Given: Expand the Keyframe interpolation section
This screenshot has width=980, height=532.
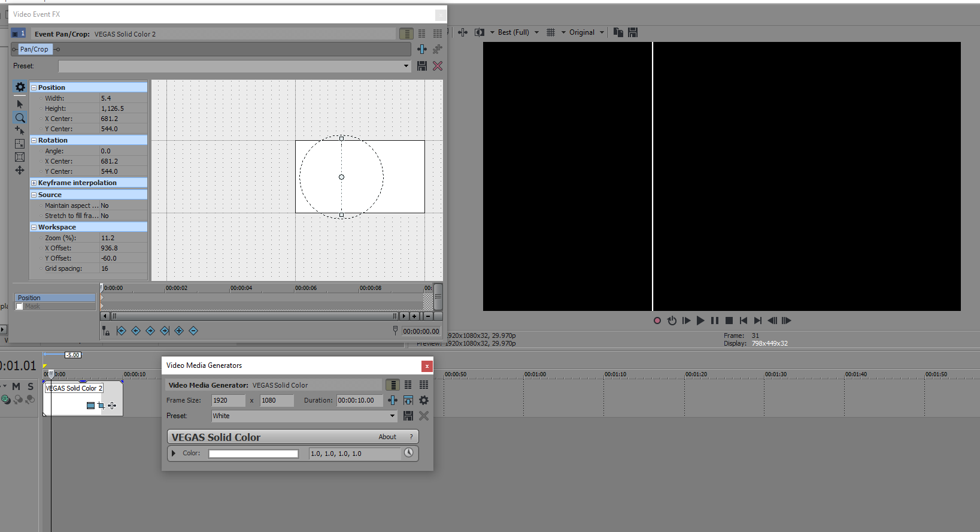Looking at the screenshot, I should [34, 183].
